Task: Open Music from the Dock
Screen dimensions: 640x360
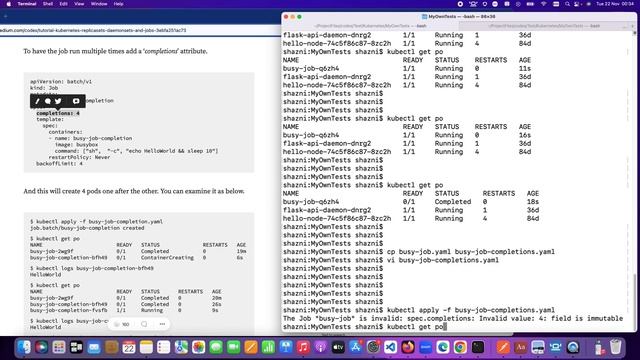Action: (x=303, y=347)
